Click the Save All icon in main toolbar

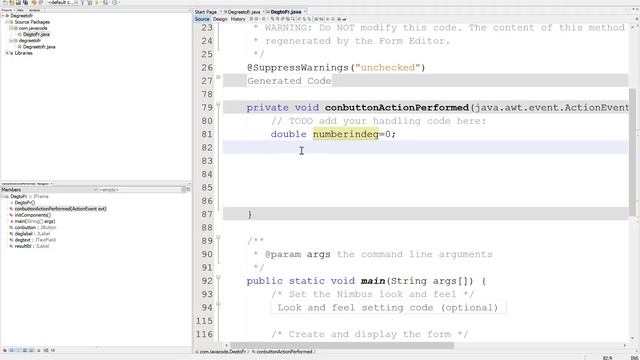click(x=26, y=2)
